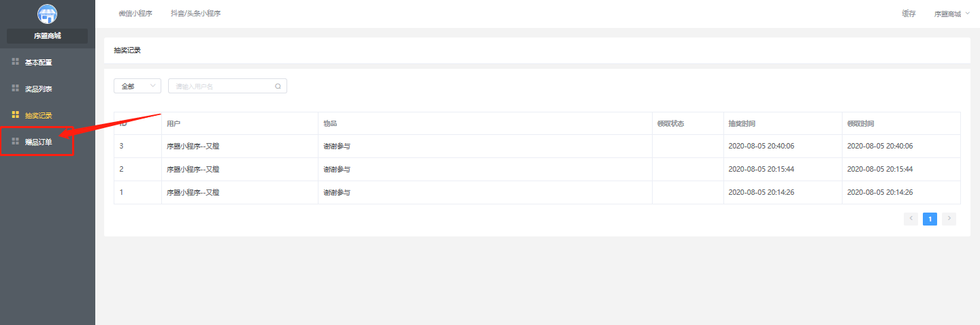Screen dimensions: 980x325
Task: Click the store logo avatar icon
Action: pos(47,14)
